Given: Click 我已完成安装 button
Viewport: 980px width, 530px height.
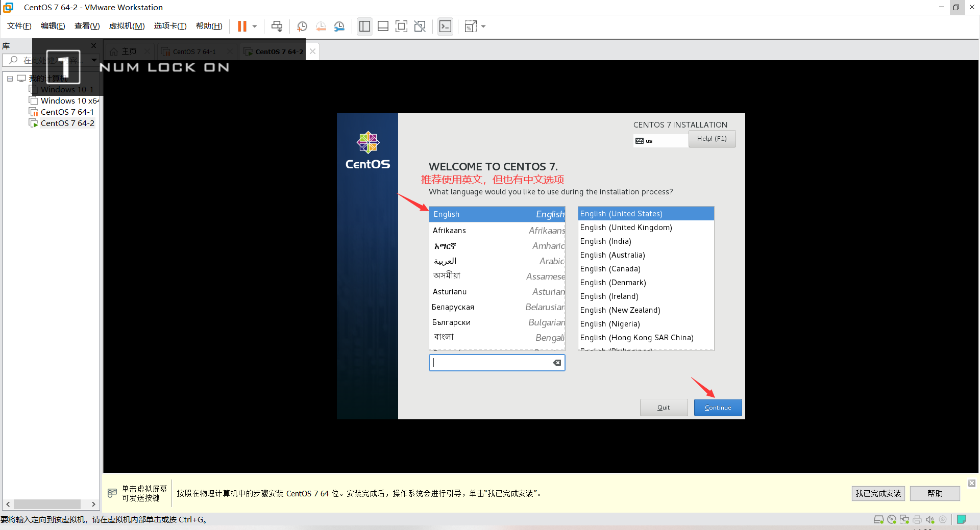Looking at the screenshot, I should 878,493.
